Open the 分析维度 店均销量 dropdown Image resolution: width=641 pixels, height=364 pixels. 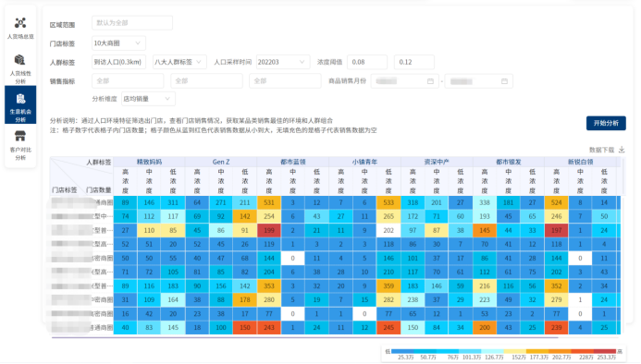click(148, 99)
